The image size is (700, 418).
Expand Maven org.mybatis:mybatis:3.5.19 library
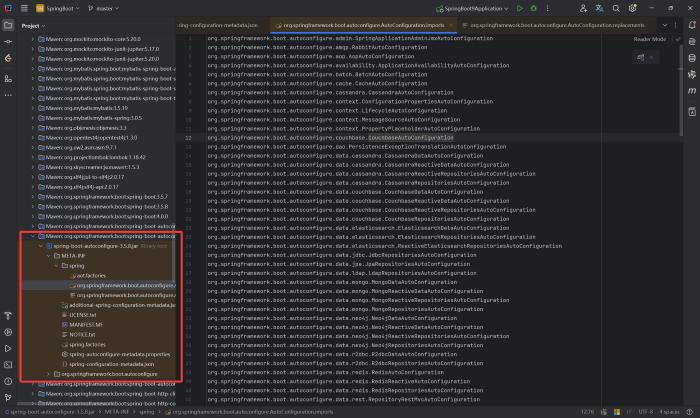33,108
